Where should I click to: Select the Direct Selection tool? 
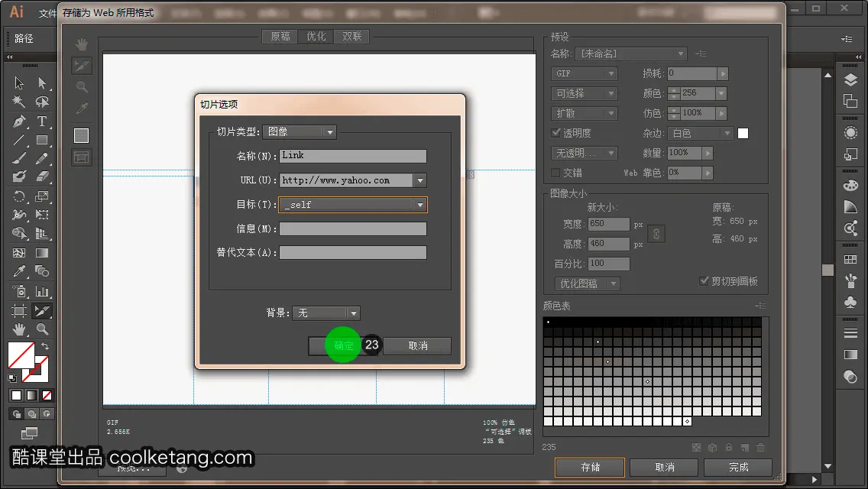(42, 83)
